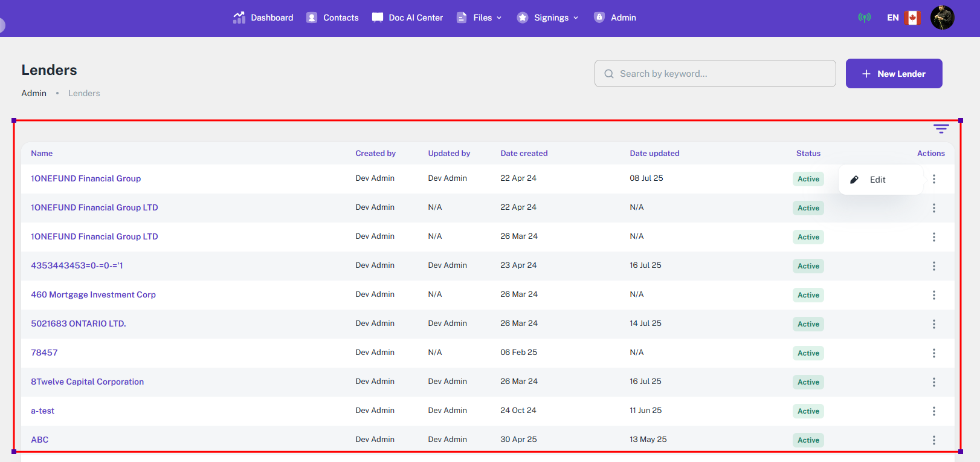Open actions menu for 460 Mortgage Investment Corp
This screenshot has height=462, width=980.
tap(933, 295)
